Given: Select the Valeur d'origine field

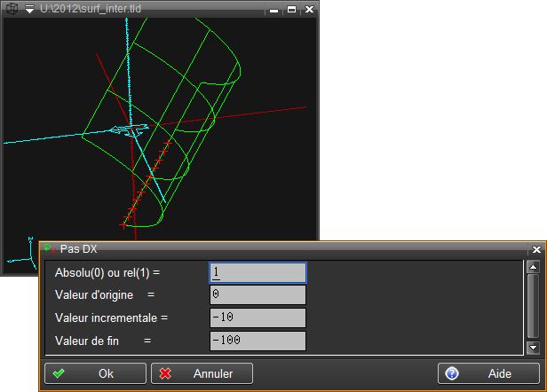Looking at the screenshot, I should (258, 294).
